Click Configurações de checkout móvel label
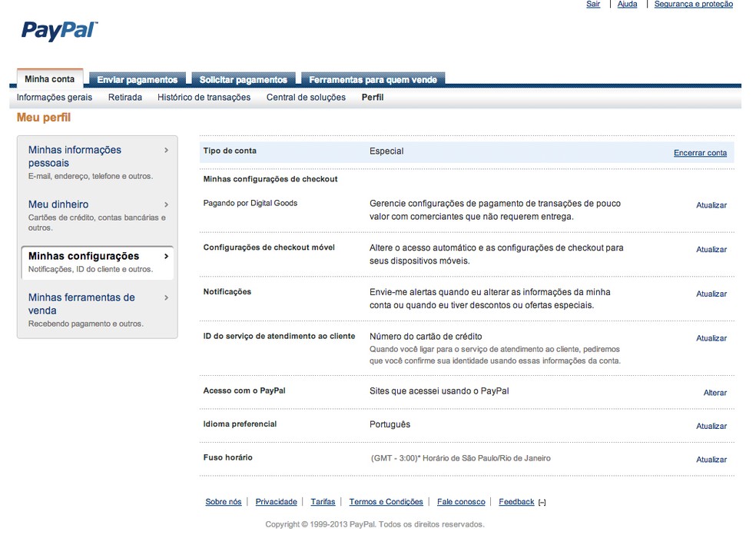The image size is (756, 535). click(x=269, y=248)
